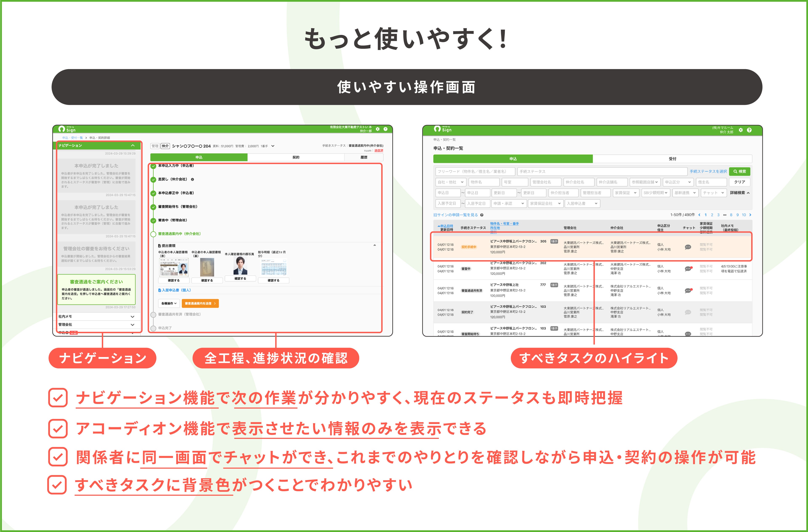Click the green 検索 search button

739,171
